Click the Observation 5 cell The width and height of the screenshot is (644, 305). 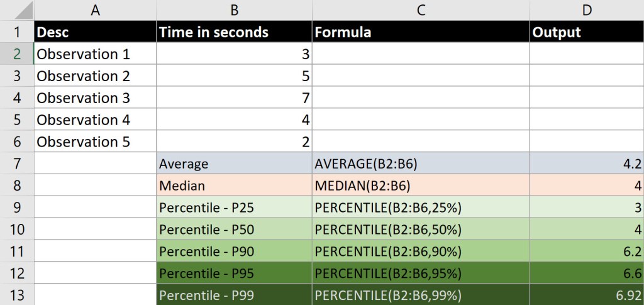click(95, 141)
